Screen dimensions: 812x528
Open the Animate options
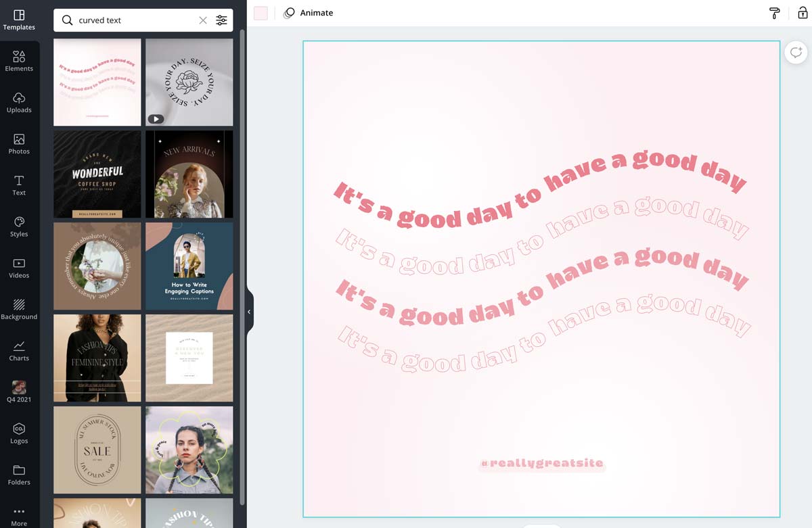pos(309,13)
